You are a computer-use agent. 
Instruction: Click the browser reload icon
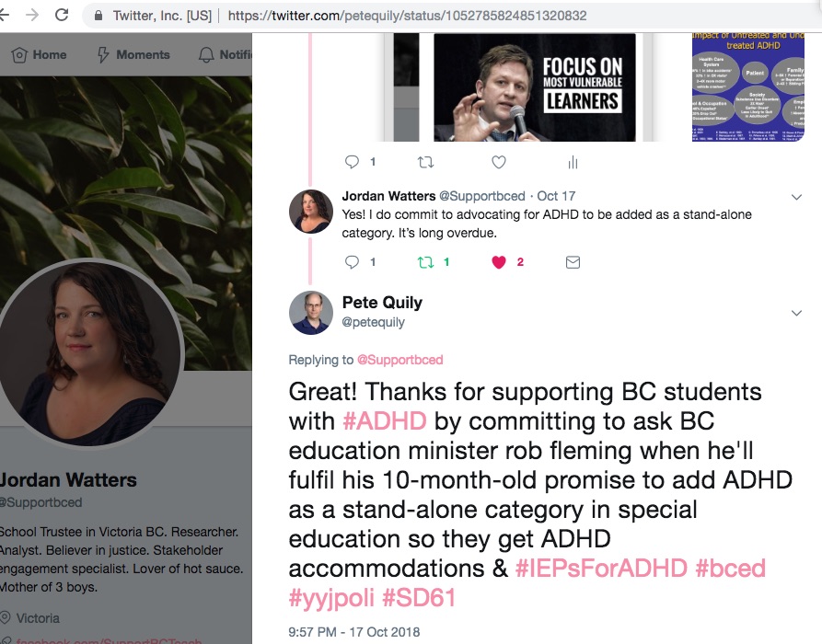[x=62, y=16]
